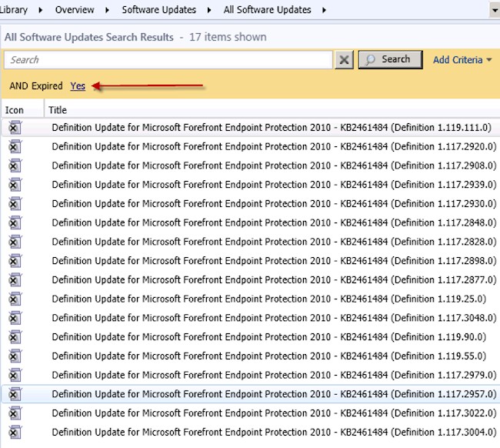Expand arrow after All Software Updates breadcrumb
The width and height of the screenshot is (500, 448).
click(324, 10)
